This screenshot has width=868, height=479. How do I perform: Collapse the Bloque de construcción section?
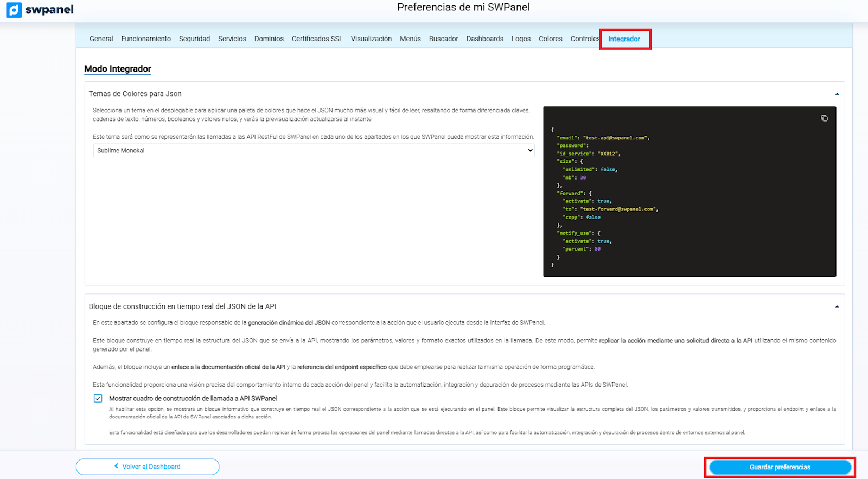point(837,307)
